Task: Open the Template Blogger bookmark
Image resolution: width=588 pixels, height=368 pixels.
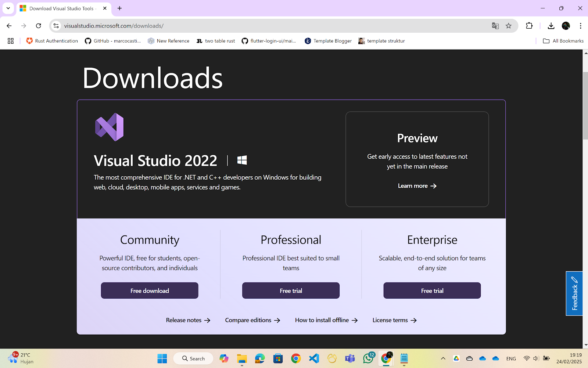Action: [328, 41]
